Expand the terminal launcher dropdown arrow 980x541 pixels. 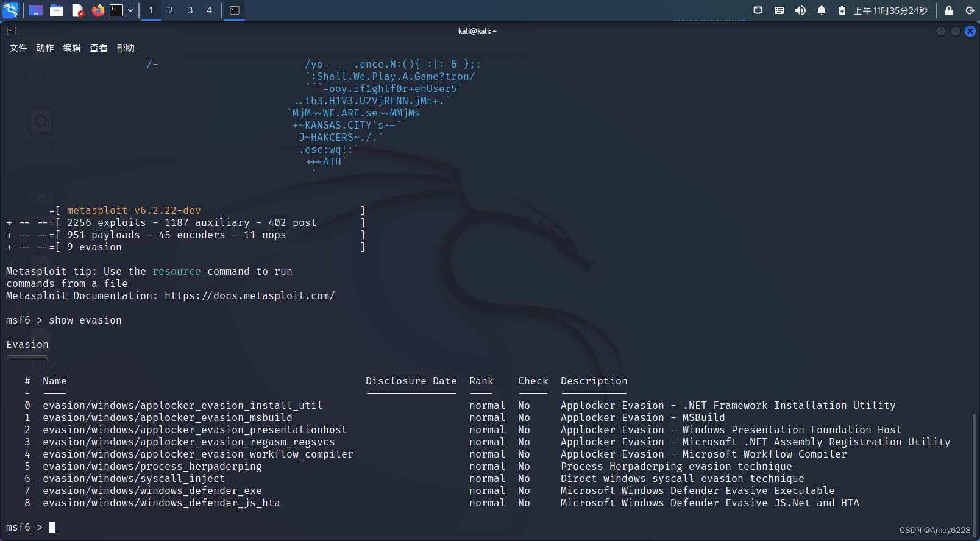pyautogui.click(x=130, y=10)
